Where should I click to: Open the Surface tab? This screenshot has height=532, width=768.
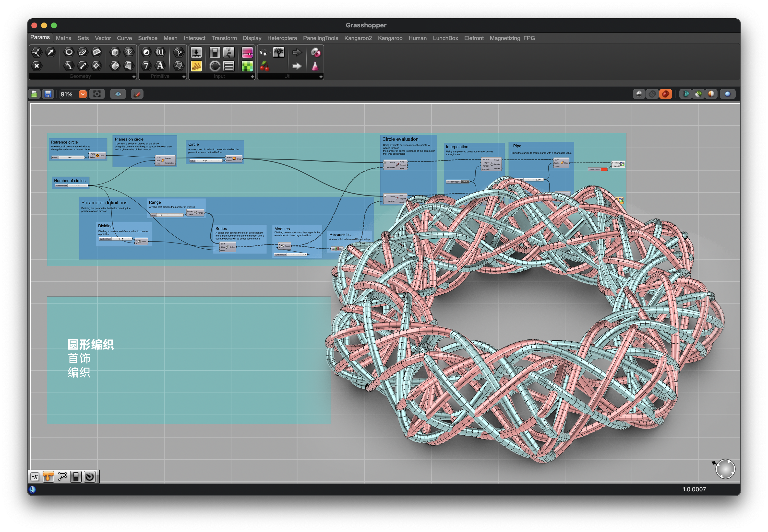(x=147, y=38)
